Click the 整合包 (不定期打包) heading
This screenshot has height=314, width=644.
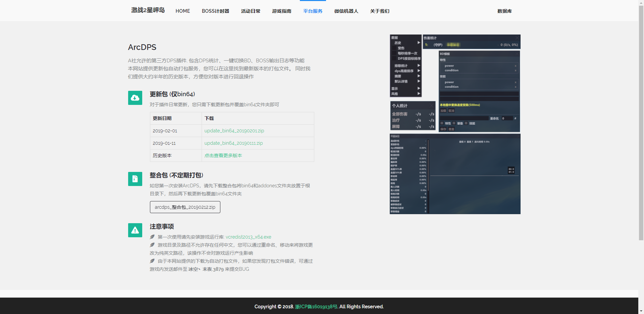click(176, 175)
